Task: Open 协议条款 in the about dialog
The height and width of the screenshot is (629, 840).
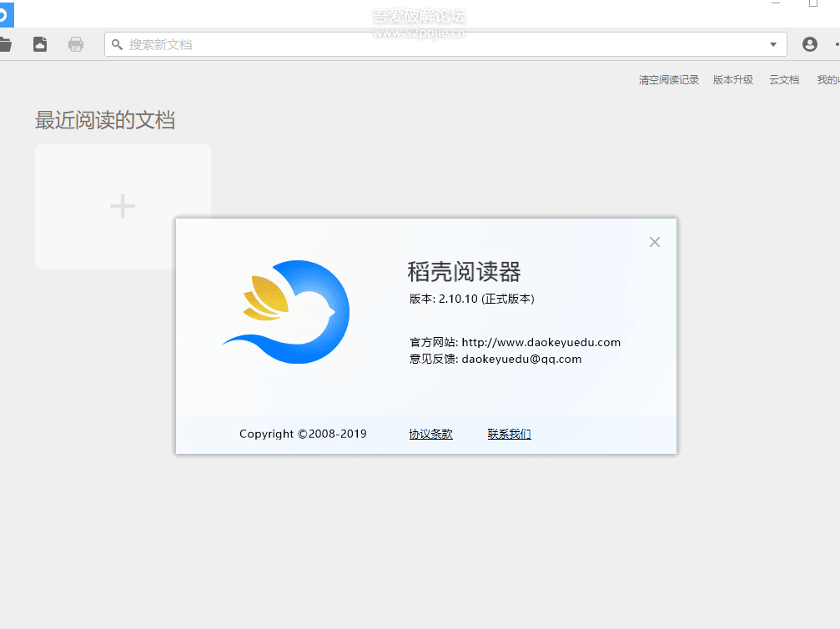Action: pyautogui.click(x=430, y=434)
